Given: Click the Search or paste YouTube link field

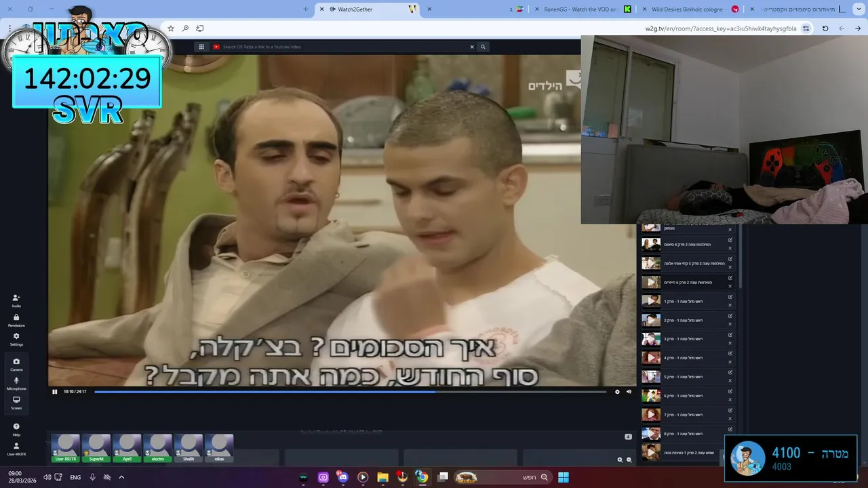Looking at the screenshot, I should (x=339, y=47).
